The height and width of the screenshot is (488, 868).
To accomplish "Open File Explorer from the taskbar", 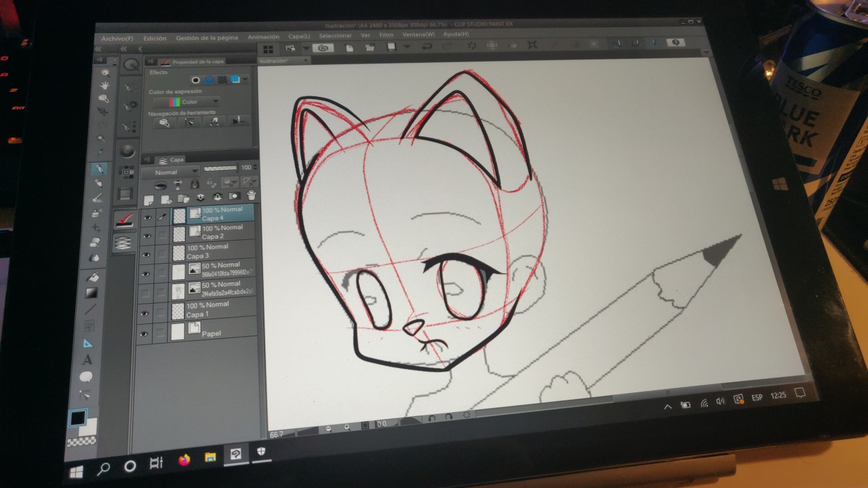I will (210, 457).
